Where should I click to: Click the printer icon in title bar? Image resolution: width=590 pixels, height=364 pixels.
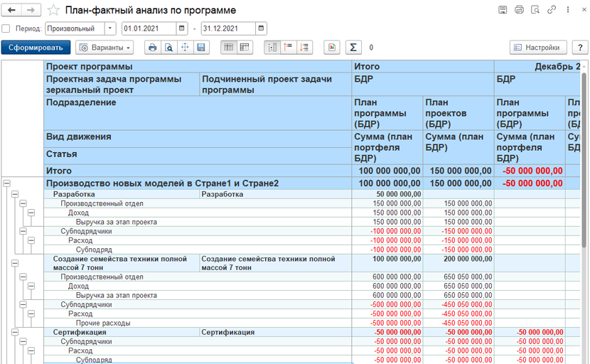[x=519, y=10]
